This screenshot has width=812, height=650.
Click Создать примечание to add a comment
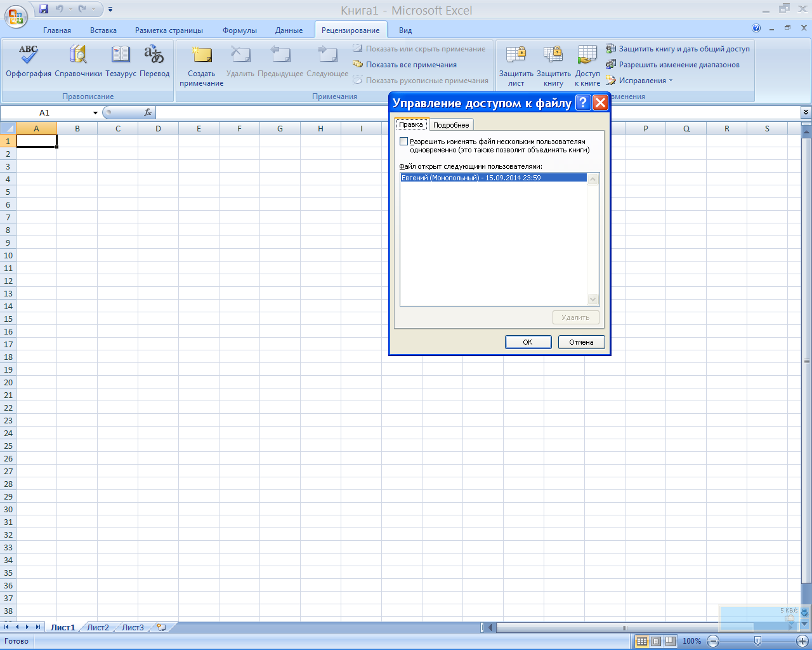(x=202, y=66)
